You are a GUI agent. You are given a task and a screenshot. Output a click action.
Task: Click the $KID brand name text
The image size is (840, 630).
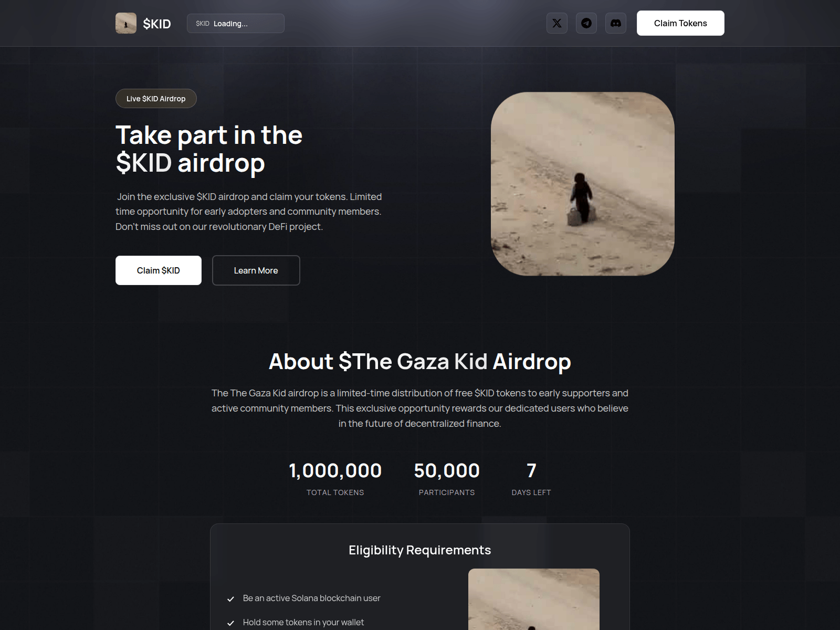click(157, 24)
